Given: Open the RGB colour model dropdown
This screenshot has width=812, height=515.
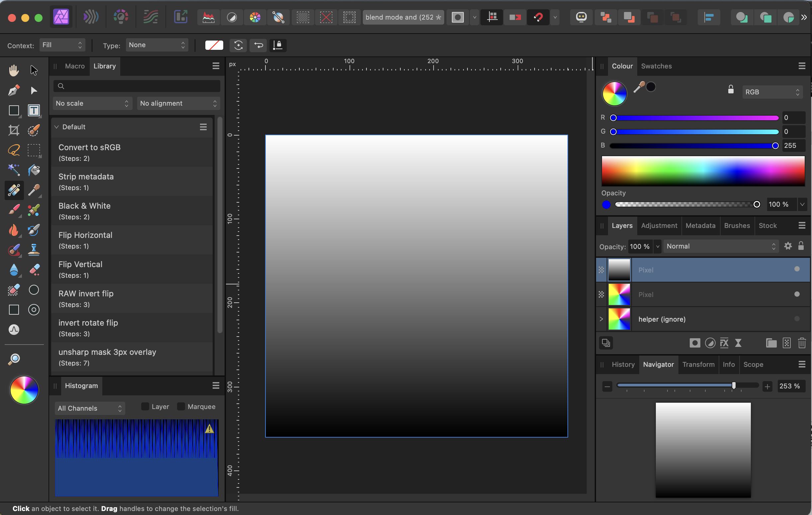Looking at the screenshot, I should (772, 91).
